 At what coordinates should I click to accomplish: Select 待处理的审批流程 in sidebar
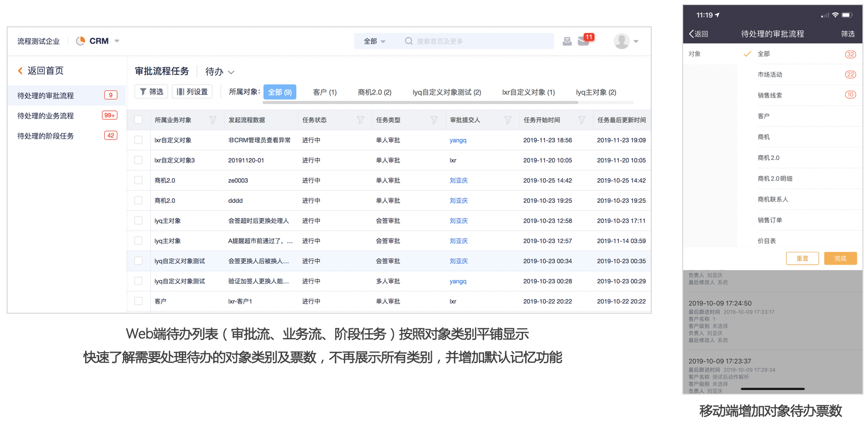pos(67,95)
